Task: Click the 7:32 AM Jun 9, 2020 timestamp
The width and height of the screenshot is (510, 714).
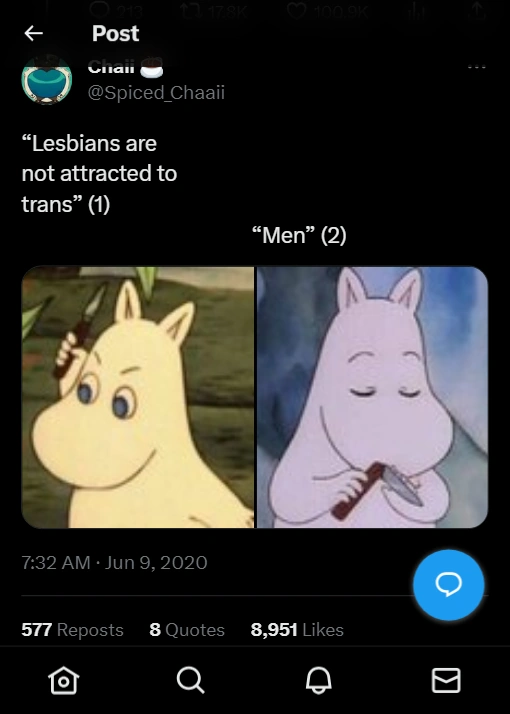Action: [x=114, y=563]
